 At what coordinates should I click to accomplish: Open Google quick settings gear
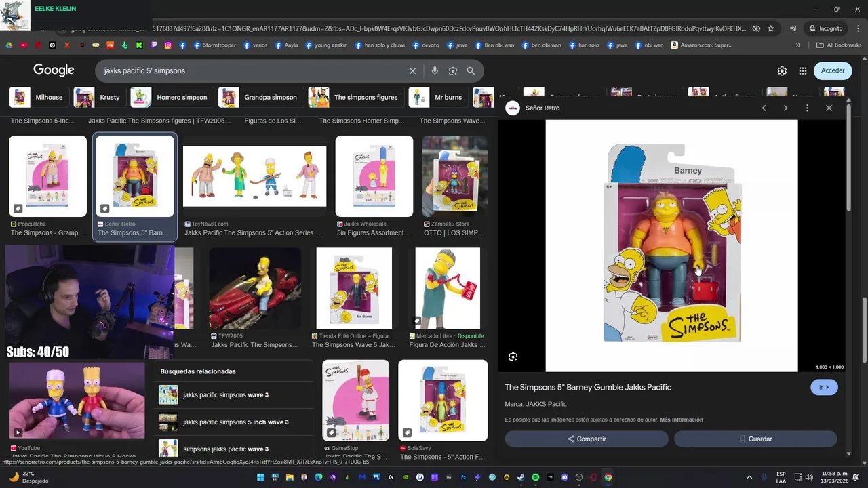[782, 70]
